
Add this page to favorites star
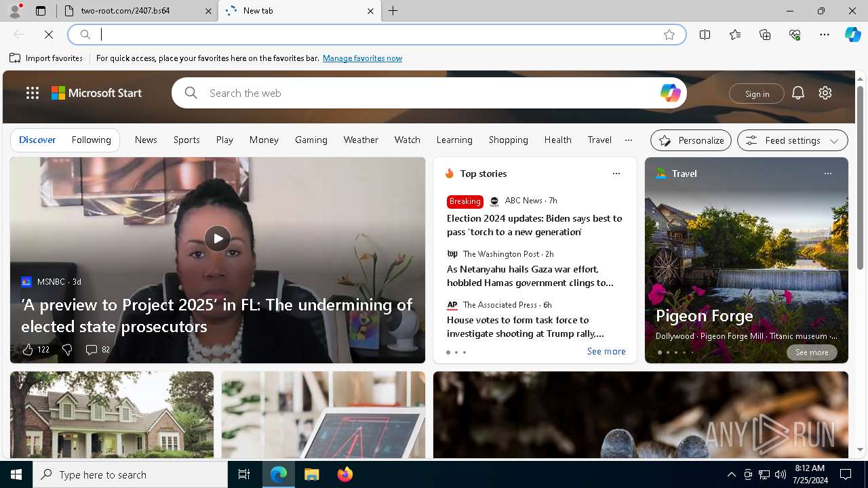point(669,35)
